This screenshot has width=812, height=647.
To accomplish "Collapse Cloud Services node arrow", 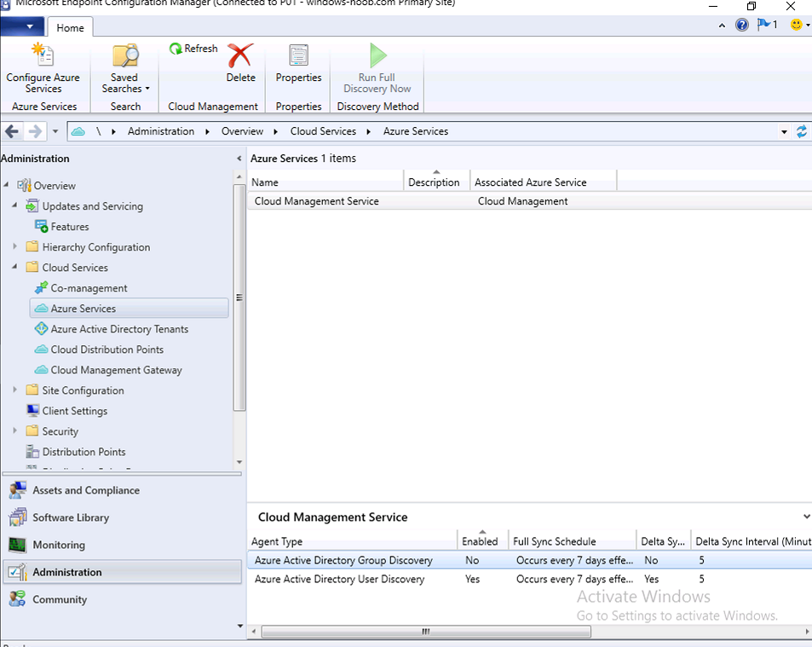I will tap(14, 267).
